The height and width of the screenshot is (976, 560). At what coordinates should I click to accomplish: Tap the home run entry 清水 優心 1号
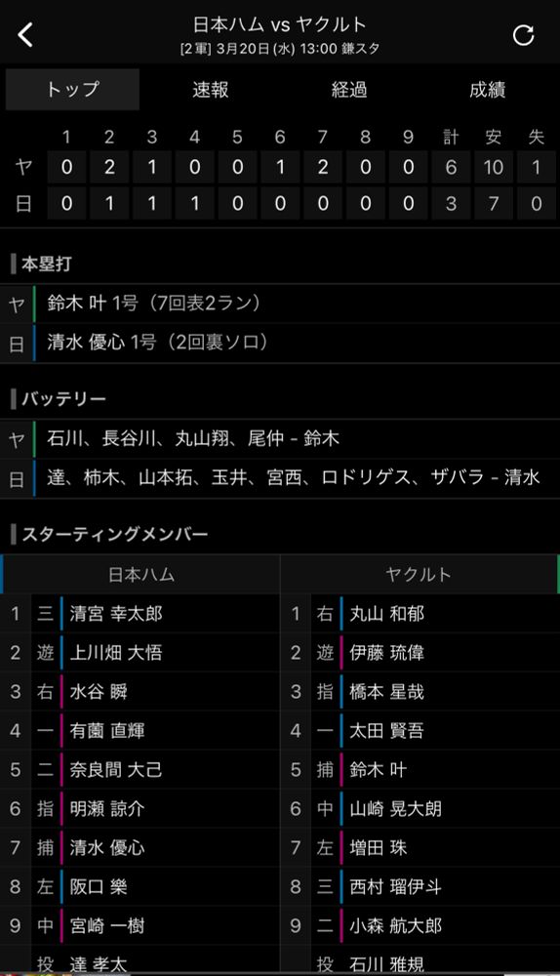(280, 343)
